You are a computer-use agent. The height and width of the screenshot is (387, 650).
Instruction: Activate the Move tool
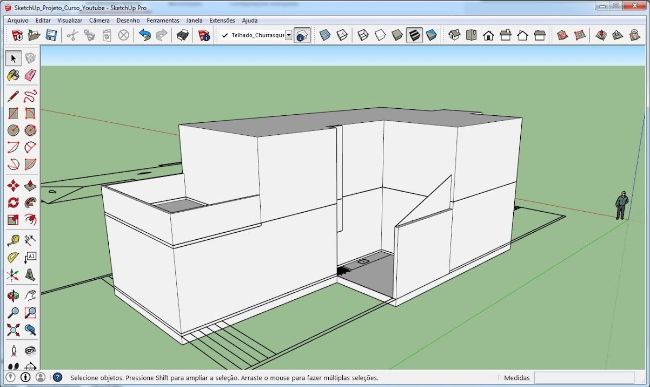13,186
